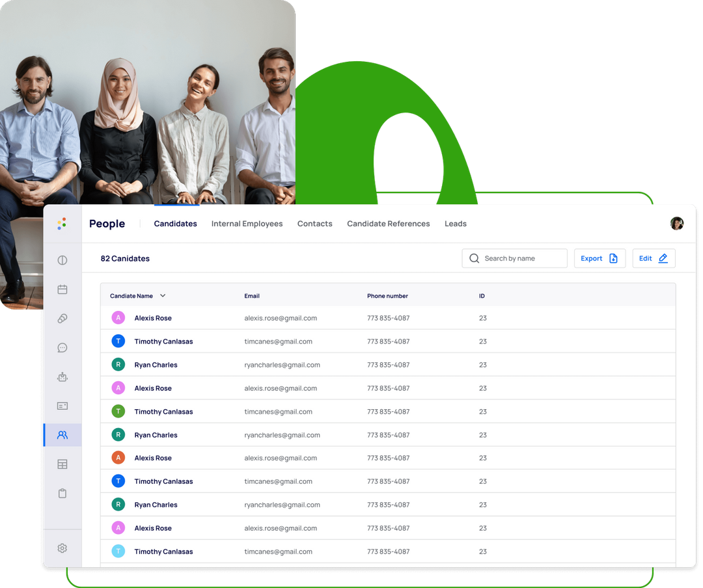Open the Candidate References tab
The width and height of the screenshot is (703, 588).
(388, 223)
